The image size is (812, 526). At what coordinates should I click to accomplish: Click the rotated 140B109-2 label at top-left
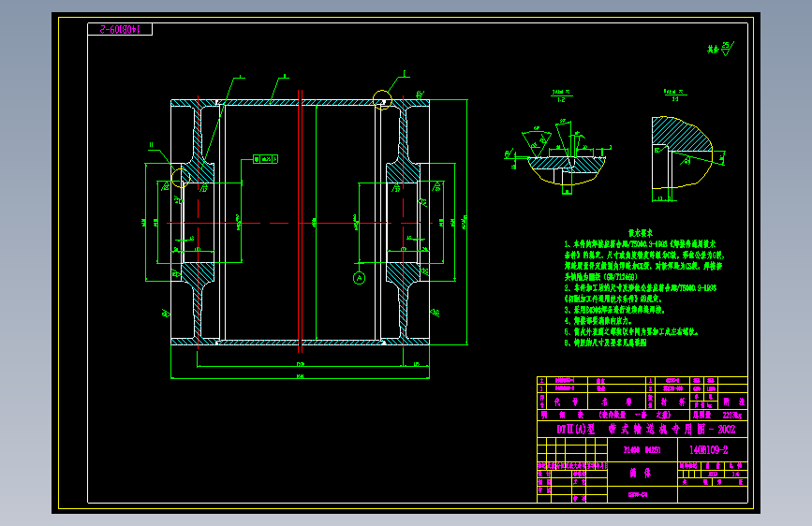click(x=120, y=30)
